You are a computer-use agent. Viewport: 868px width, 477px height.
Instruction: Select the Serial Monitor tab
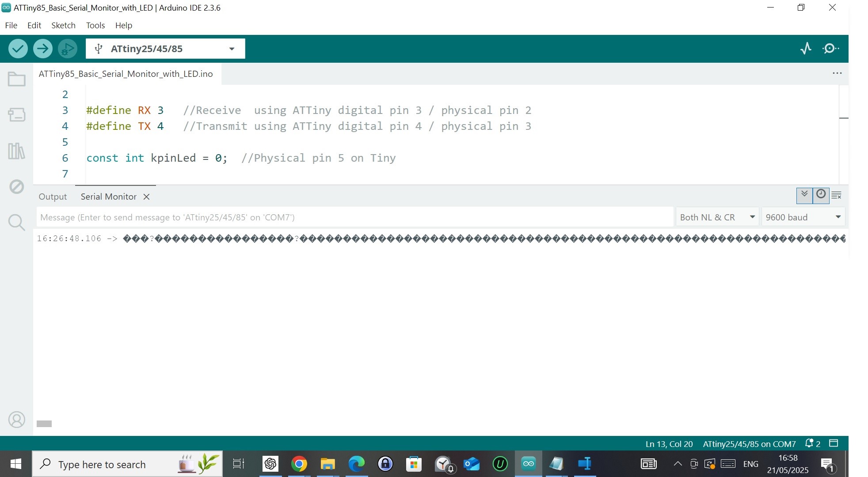[109, 197]
